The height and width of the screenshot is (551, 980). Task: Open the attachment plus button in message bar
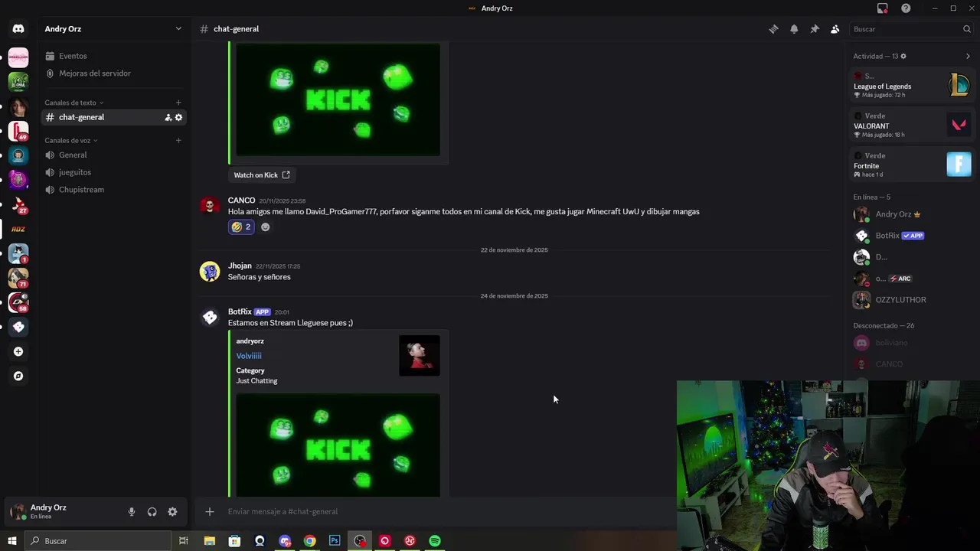pos(210,511)
